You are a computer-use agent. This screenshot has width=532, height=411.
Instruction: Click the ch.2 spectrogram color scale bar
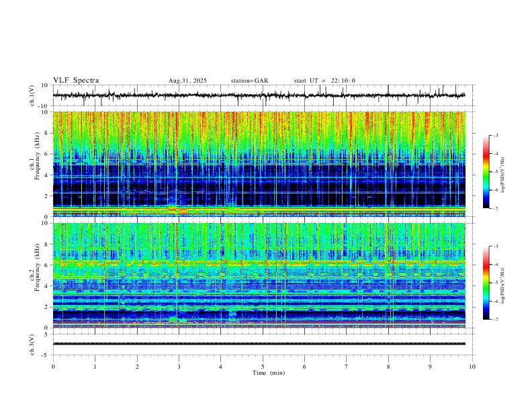pyautogui.click(x=486, y=283)
